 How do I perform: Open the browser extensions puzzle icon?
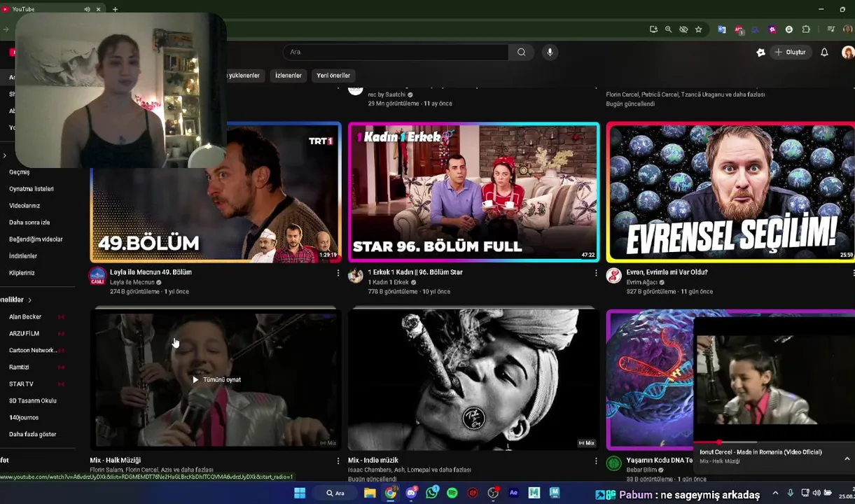(806, 29)
